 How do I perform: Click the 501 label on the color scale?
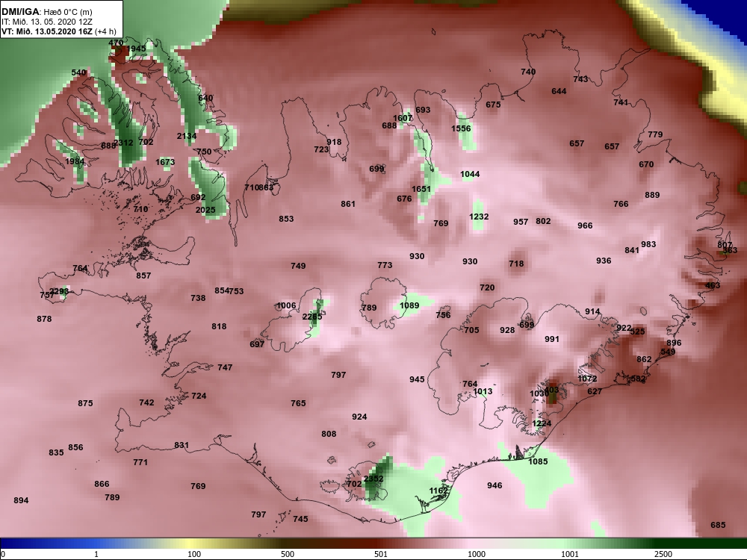pos(381,554)
